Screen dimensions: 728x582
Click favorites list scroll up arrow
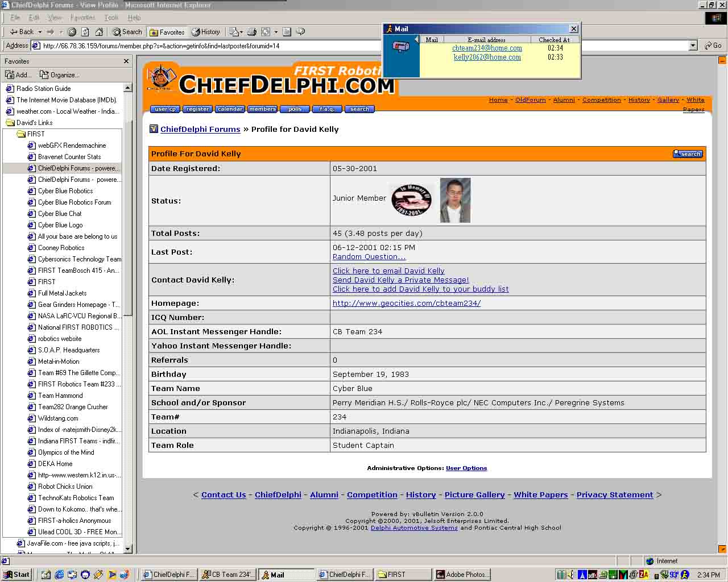point(127,88)
